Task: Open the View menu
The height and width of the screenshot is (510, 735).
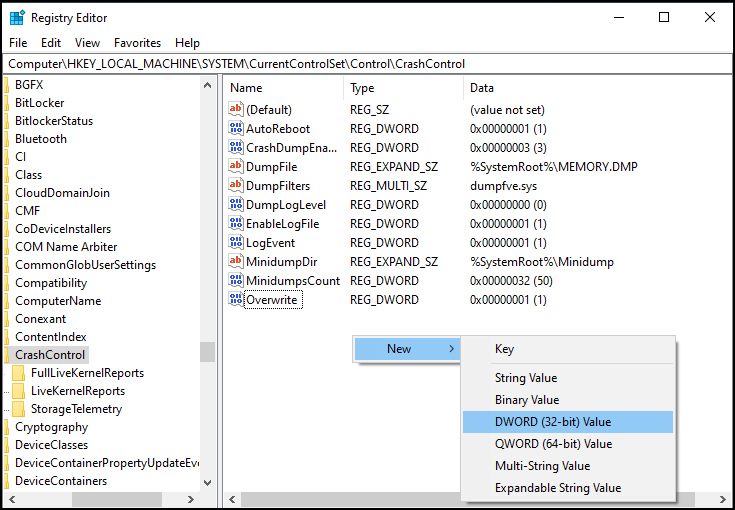Action: [88, 43]
